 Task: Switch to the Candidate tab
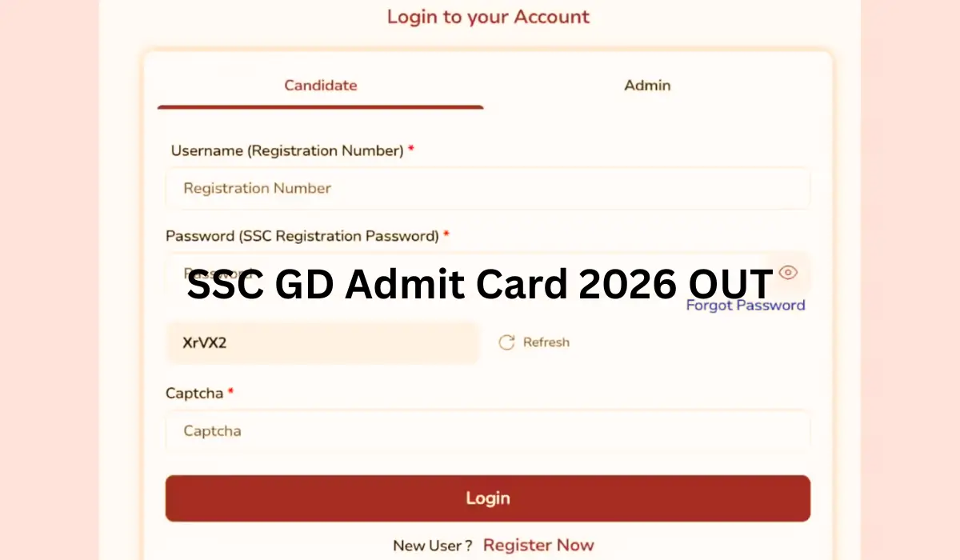(x=320, y=86)
